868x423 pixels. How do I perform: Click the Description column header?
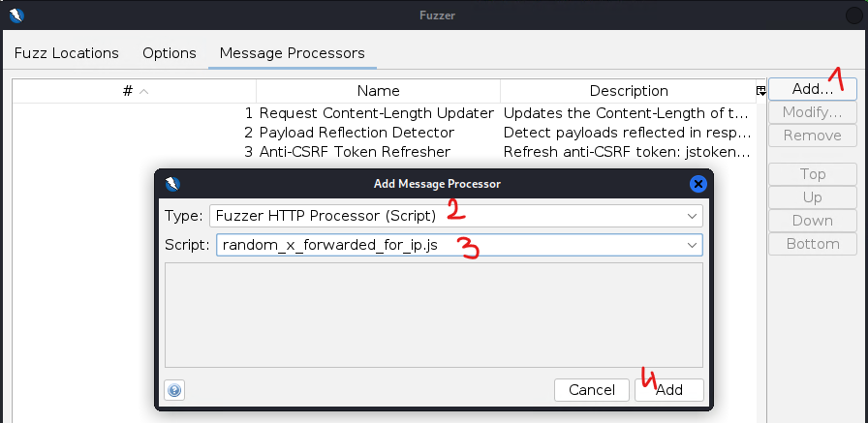(x=629, y=91)
